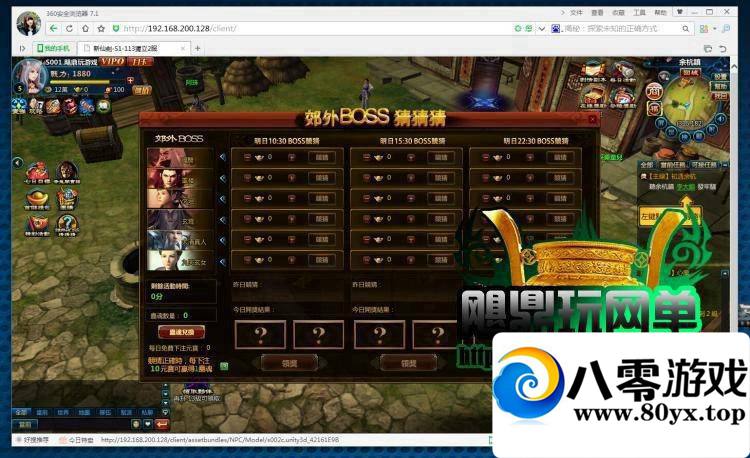Open the browser skin shirt icon

pos(680,12)
